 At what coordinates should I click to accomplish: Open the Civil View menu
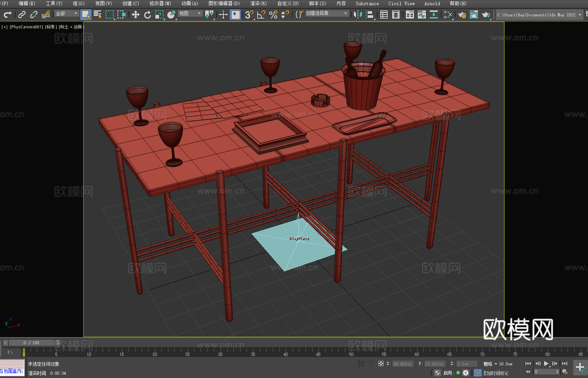(401, 3)
